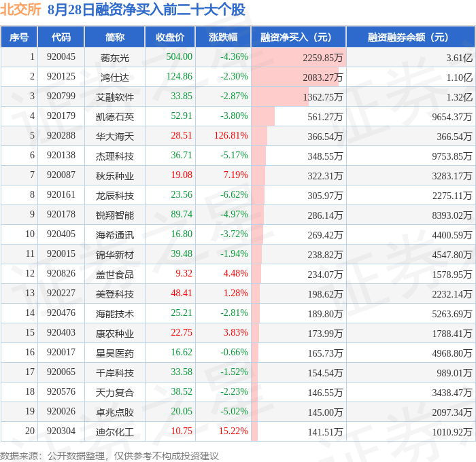Select 盖世食品 stock name
The height and width of the screenshot is (462, 476).
pos(115,274)
